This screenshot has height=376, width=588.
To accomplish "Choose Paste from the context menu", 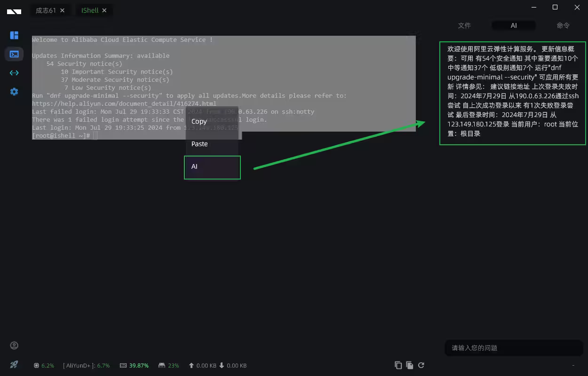I will pyautogui.click(x=212, y=144).
